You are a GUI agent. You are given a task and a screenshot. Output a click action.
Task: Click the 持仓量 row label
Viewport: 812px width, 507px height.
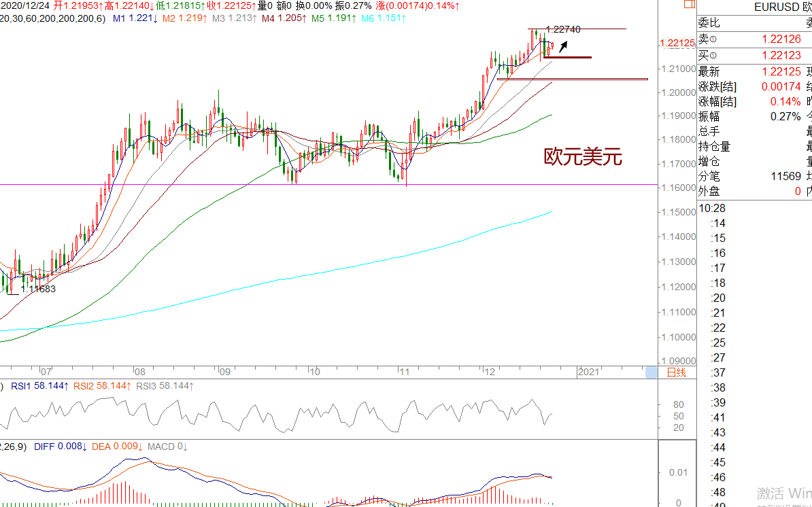[714, 146]
